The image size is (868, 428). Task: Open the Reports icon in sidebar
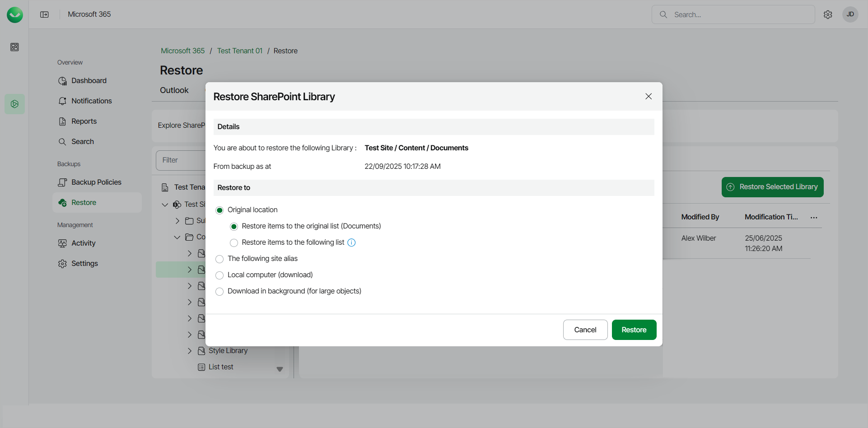tap(62, 121)
